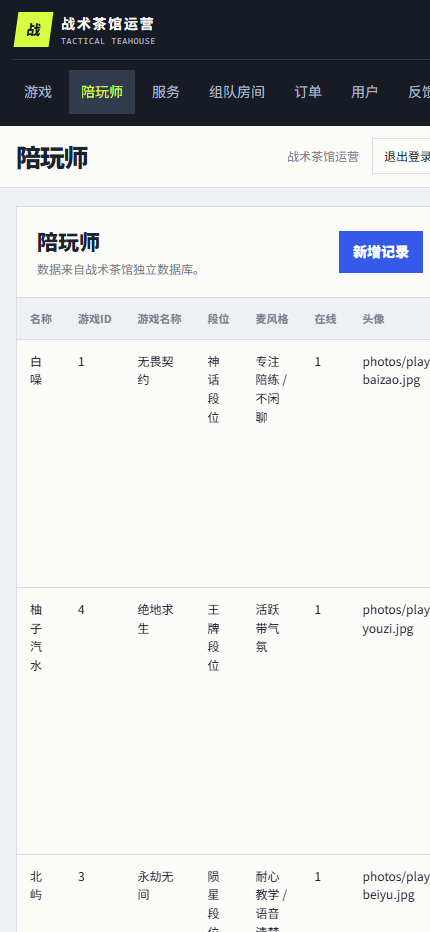Open the 组队房间 nav tab
430x932 pixels.
(237, 92)
